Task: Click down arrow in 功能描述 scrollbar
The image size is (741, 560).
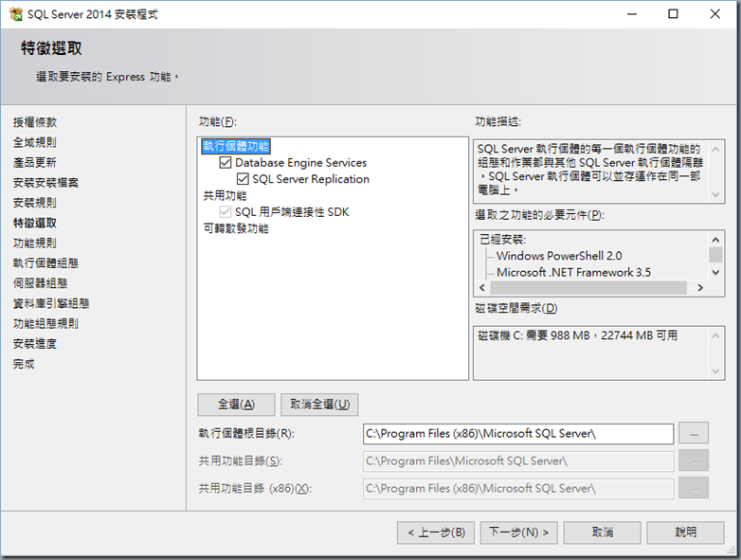Action: [715, 194]
